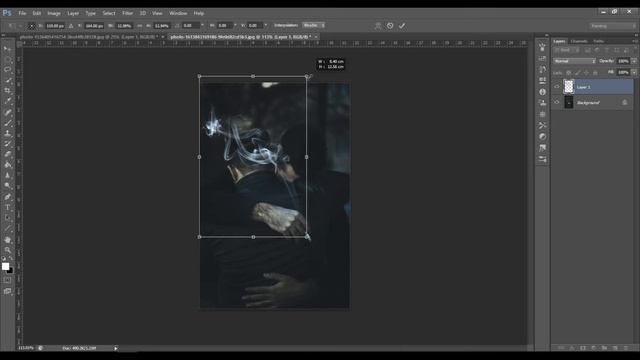Switch to the Paths tab

[598, 41]
